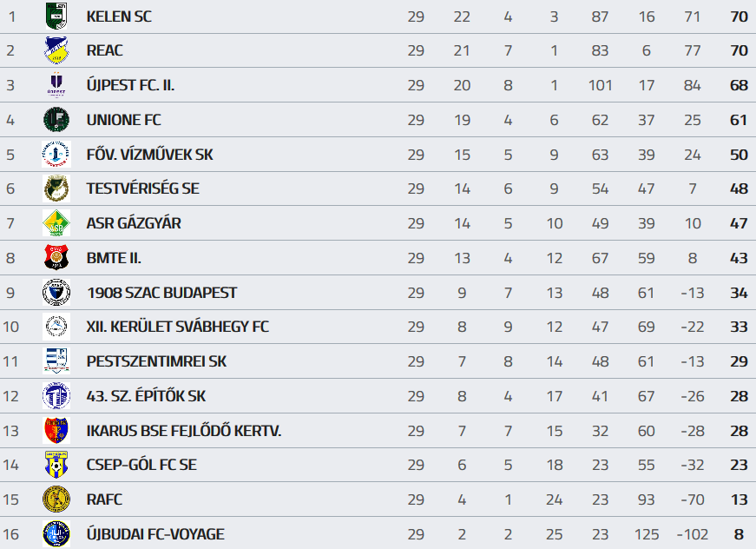Image resolution: width=756 pixels, height=549 pixels.
Task: Click the Pestszentimrei SK striped crest
Action: tap(56, 361)
